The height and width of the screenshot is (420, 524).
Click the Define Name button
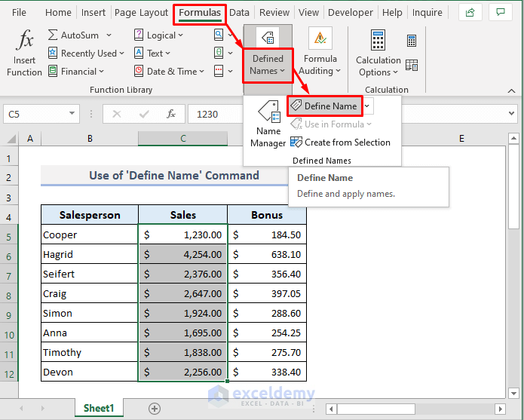pos(323,106)
